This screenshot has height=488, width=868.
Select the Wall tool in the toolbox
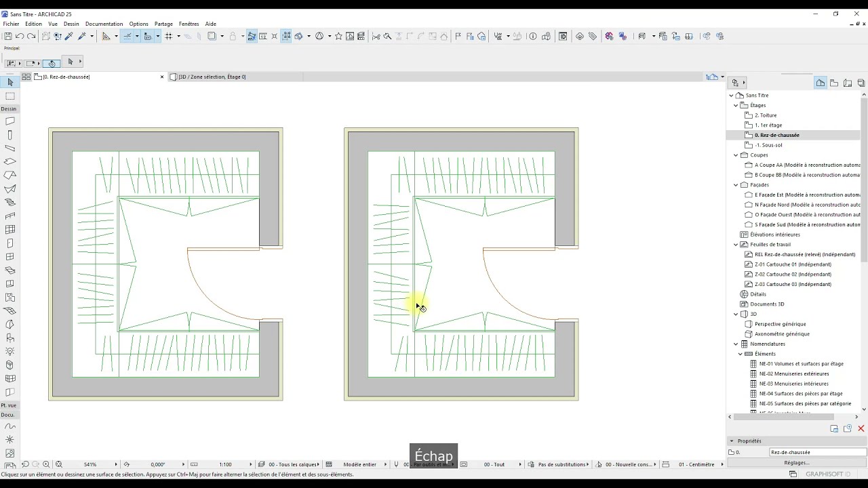pos(10,121)
